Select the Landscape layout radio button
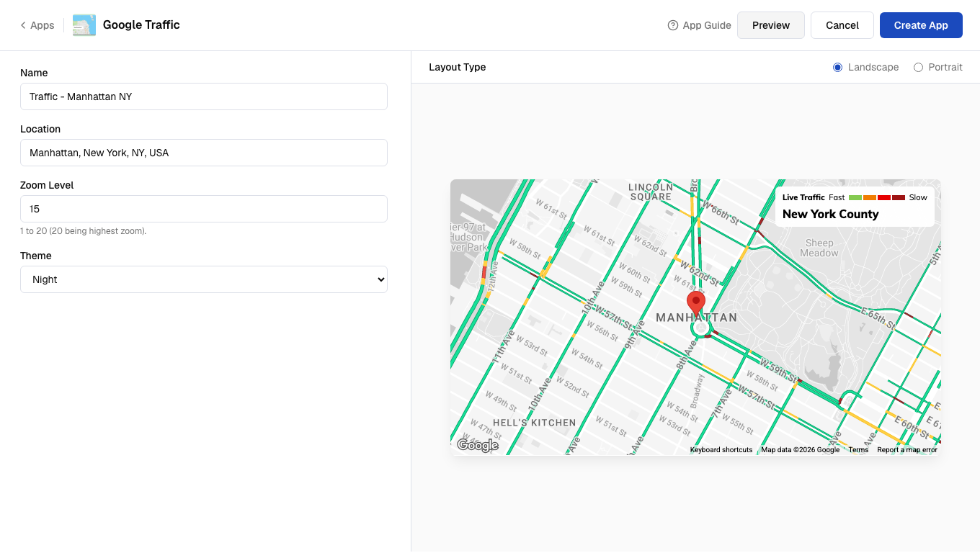 pos(837,67)
